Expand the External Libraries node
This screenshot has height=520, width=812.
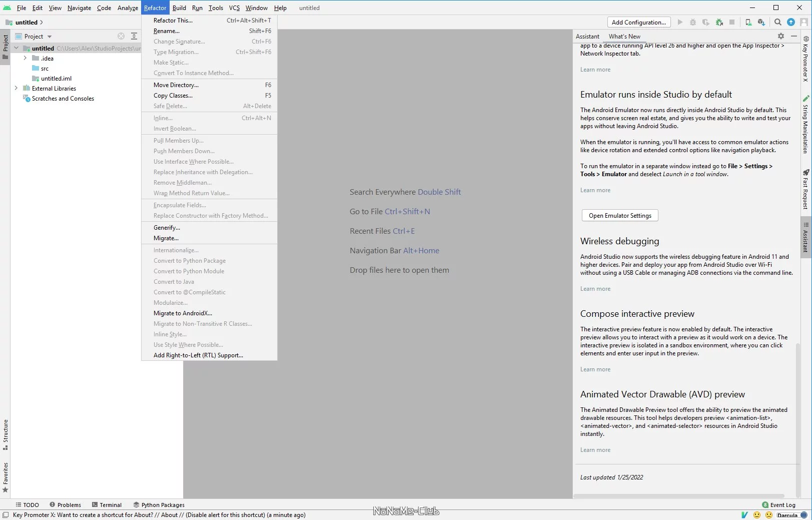coord(16,88)
